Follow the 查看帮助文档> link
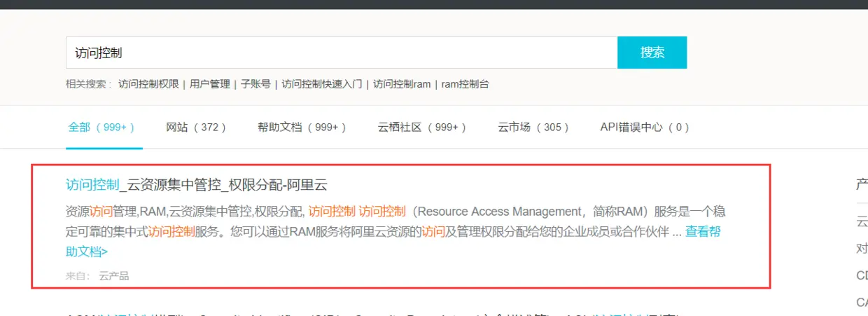The height and width of the screenshot is (316, 868). (x=703, y=232)
